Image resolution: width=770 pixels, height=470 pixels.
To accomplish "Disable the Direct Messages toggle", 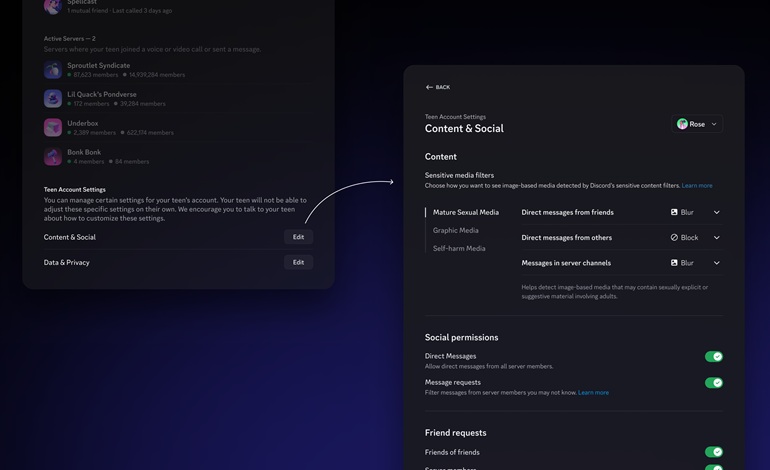I will (x=713, y=356).
